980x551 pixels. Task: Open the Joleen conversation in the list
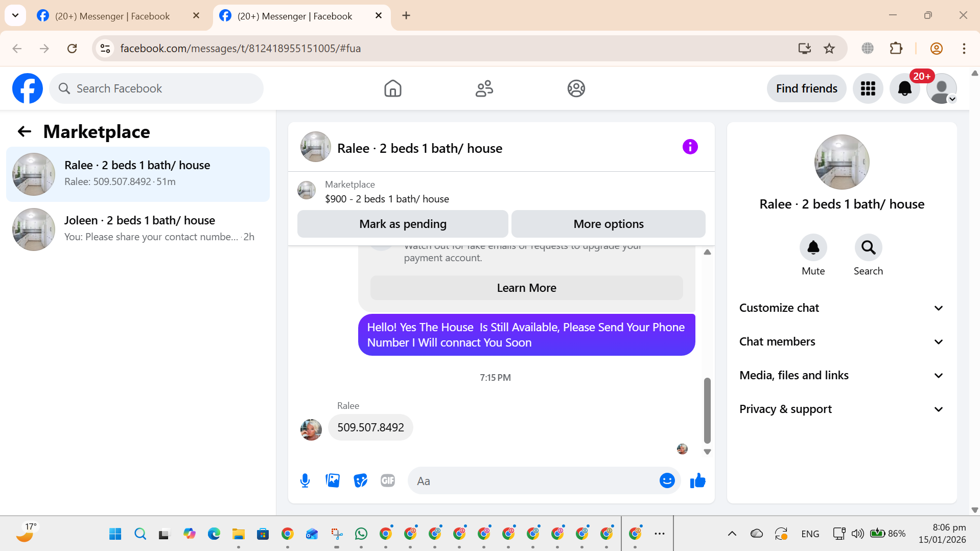(138, 229)
